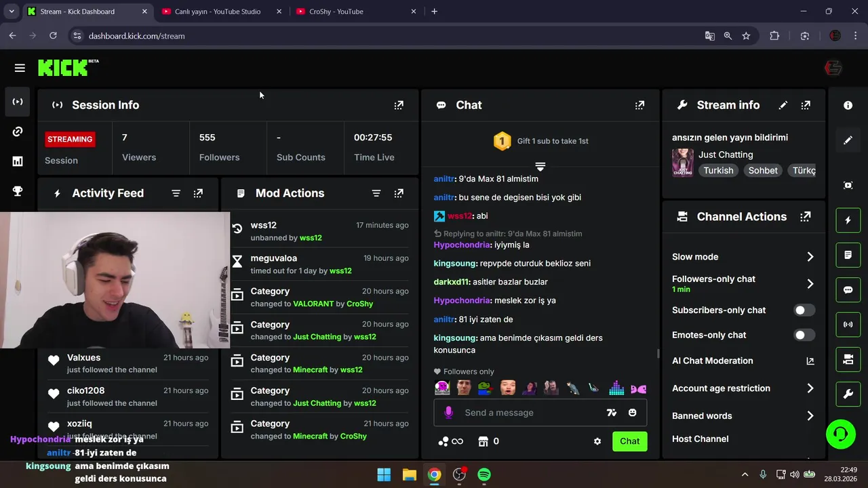This screenshot has width=868, height=488.
Task: Expand Slow mode settings
Action: [810, 257]
